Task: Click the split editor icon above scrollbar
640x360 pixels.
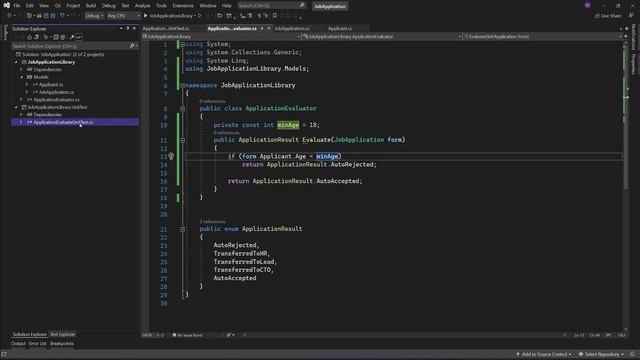Action: [x=626, y=36]
